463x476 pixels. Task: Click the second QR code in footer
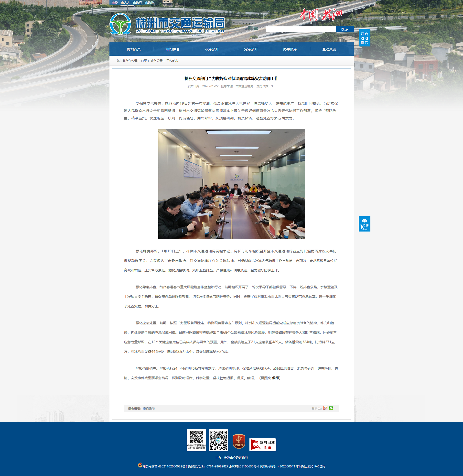pyautogui.click(x=218, y=440)
